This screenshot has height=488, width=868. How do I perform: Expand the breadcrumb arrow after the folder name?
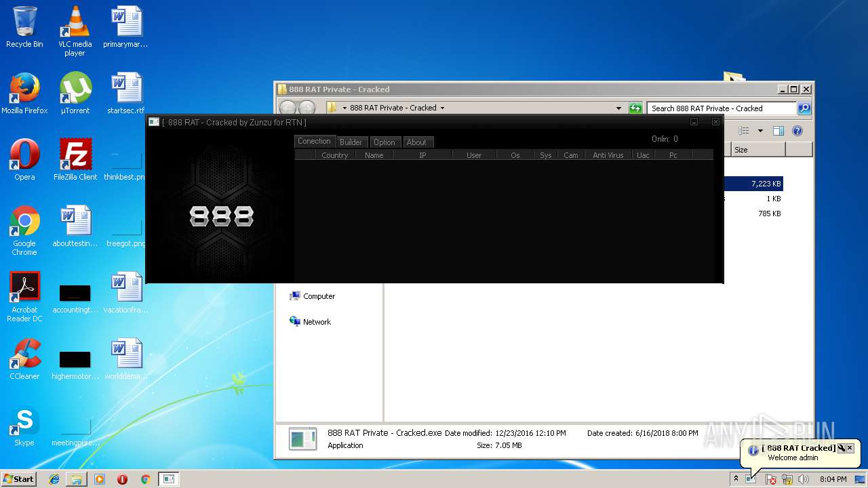[x=442, y=108]
